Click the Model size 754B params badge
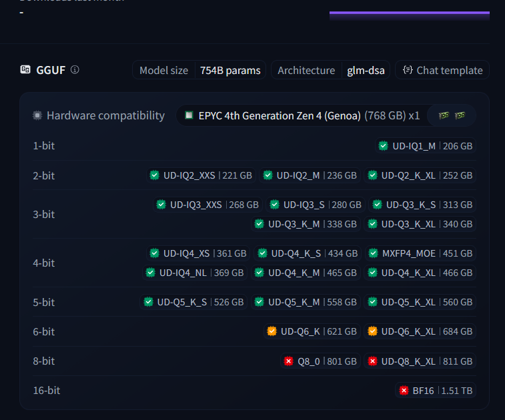The width and height of the screenshot is (505, 420). 199,70
